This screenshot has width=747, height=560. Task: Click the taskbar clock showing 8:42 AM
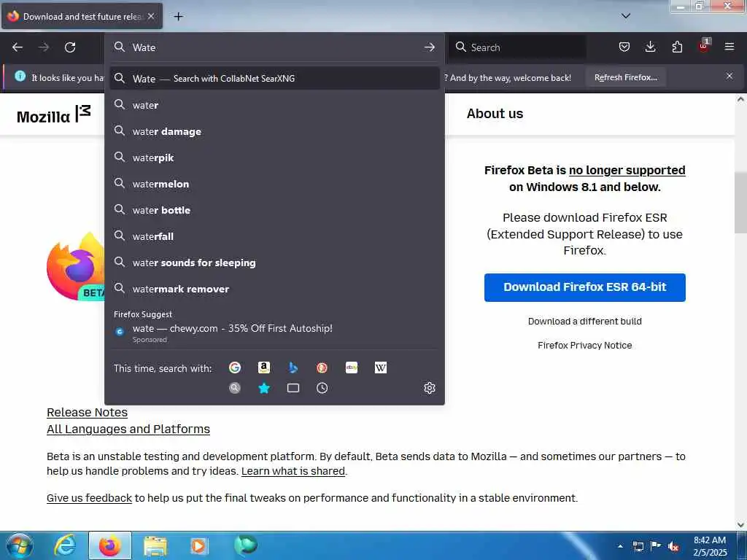pyautogui.click(x=710, y=546)
